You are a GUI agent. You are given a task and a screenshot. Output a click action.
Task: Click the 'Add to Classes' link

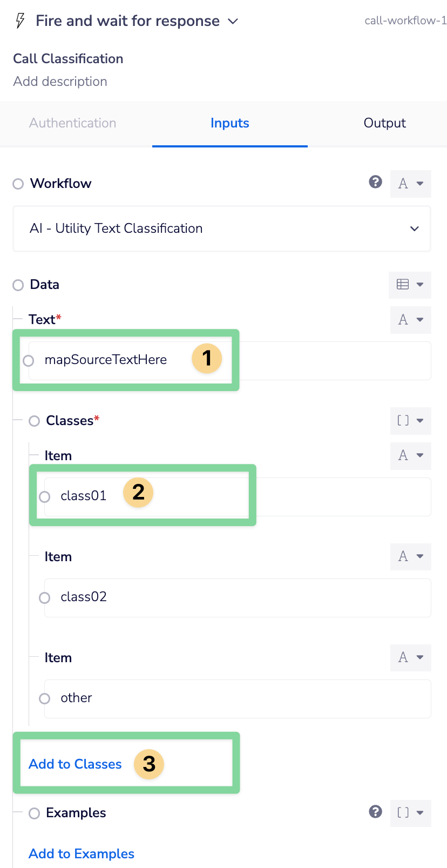[74, 764]
